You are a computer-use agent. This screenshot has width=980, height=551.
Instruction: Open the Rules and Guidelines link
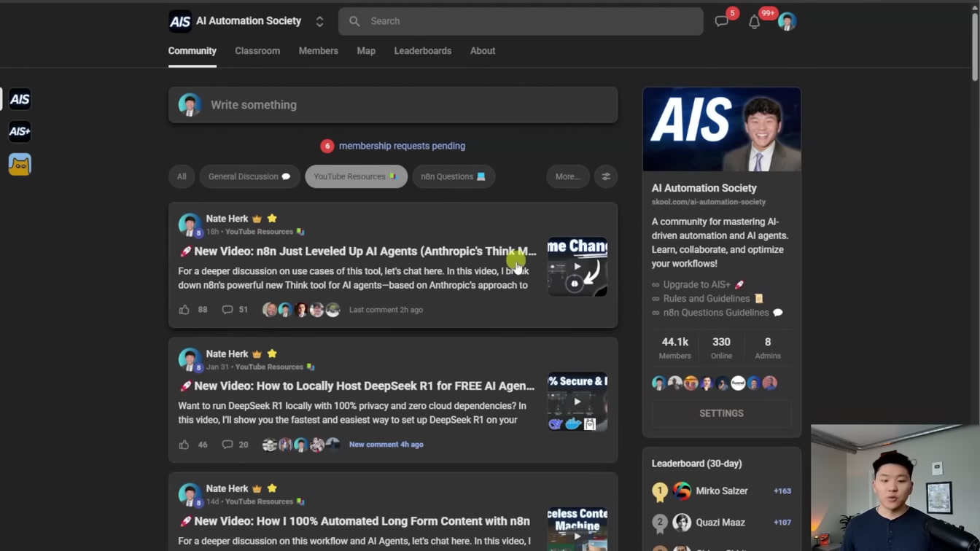707,299
